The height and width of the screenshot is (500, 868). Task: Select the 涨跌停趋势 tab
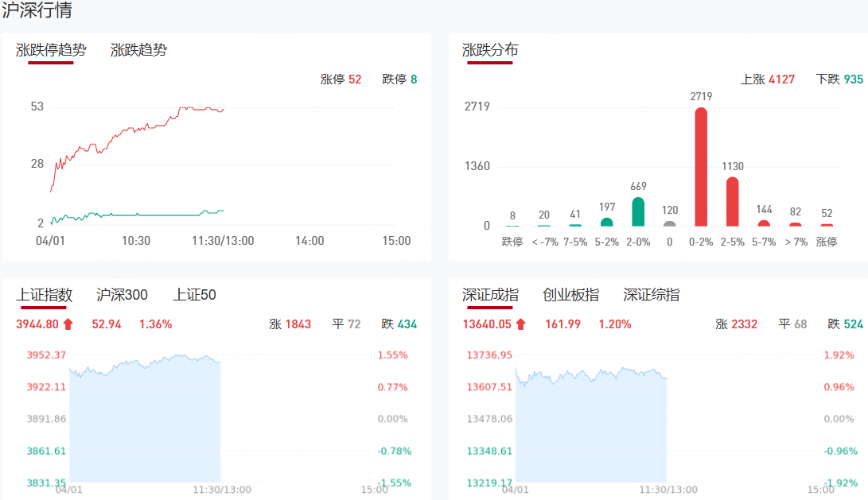[x=51, y=50]
